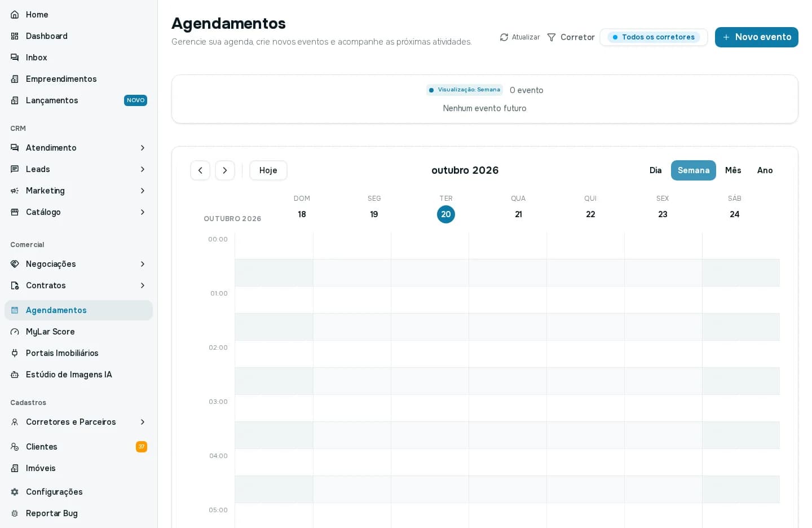
Task: Switch calendar to Ano view
Action: 765,170
